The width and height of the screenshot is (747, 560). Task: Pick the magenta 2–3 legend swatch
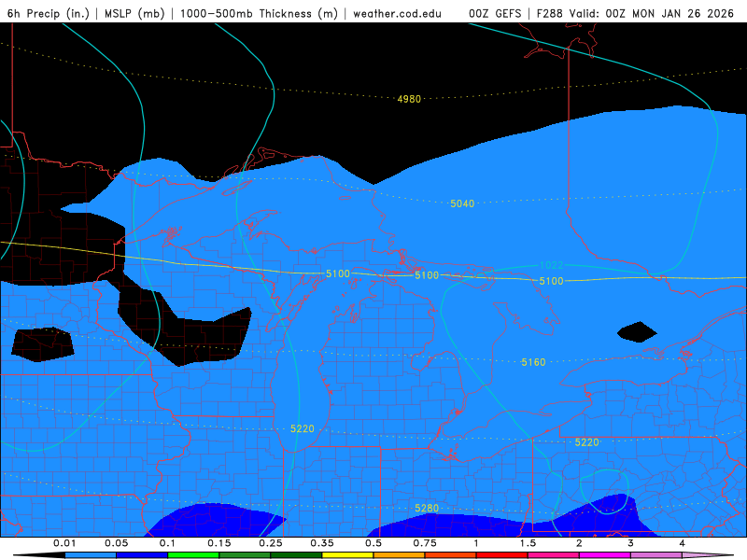coord(605,555)
